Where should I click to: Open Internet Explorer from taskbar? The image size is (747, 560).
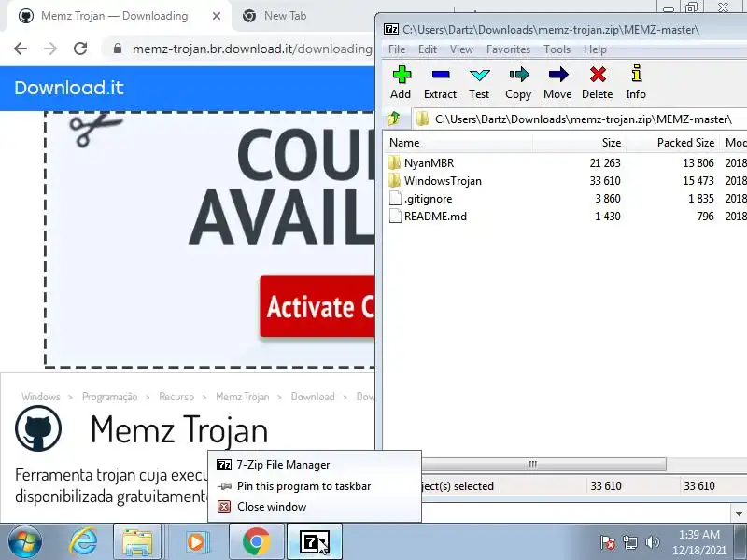(x=83, y=542)
